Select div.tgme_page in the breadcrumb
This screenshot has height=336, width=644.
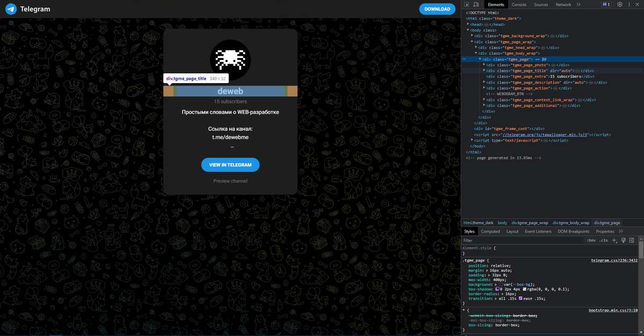pyautogui.click(x=607, y=222)
